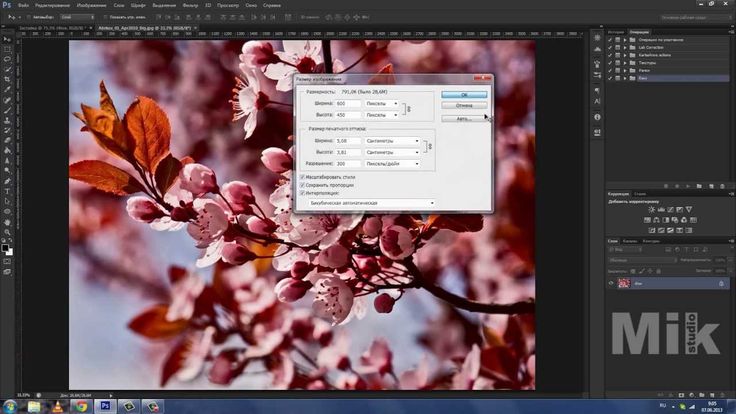Open the Файл menu
Screen dimensions: 736x414
pos(23,5)
